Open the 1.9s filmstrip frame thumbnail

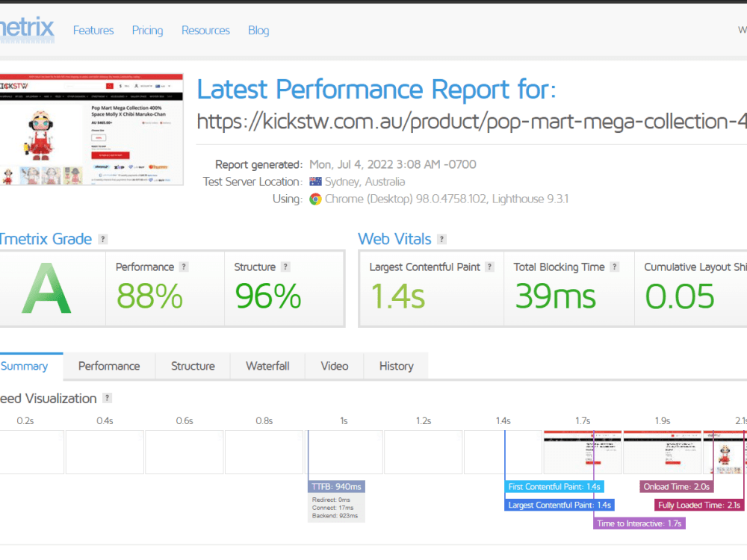click(662, 452)
